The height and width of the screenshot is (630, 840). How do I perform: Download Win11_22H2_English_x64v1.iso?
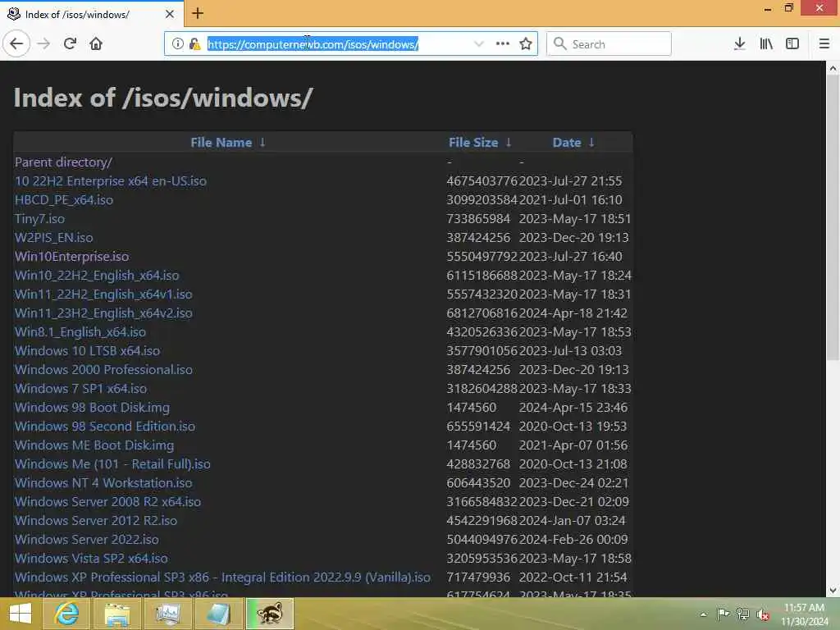coord(103,294)
